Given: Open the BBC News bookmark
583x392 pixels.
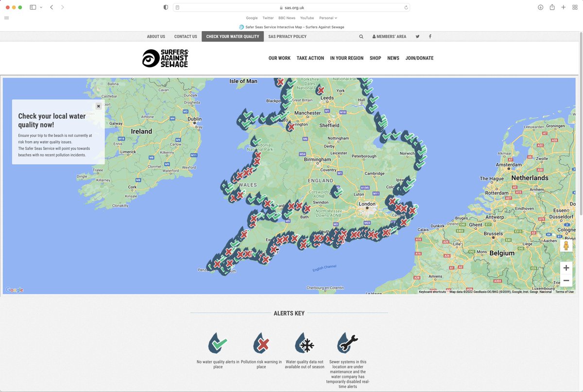Looking at the screenshot, I should [287, 18].
